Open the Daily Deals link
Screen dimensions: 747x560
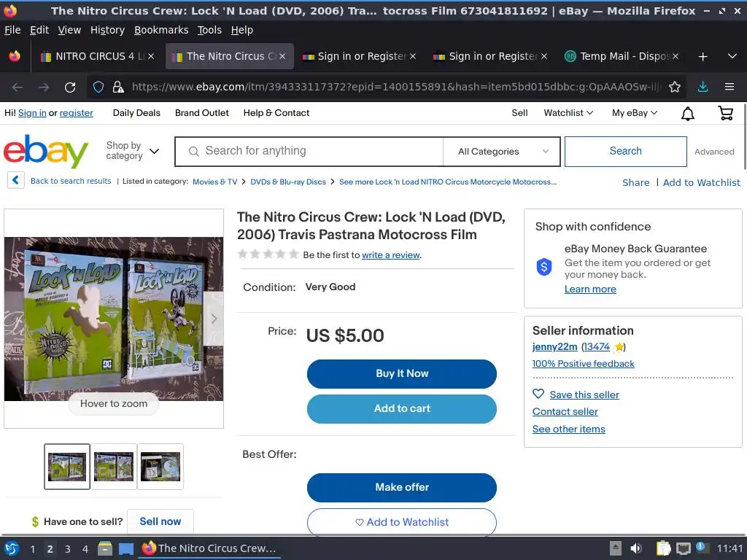click(136, 113)
